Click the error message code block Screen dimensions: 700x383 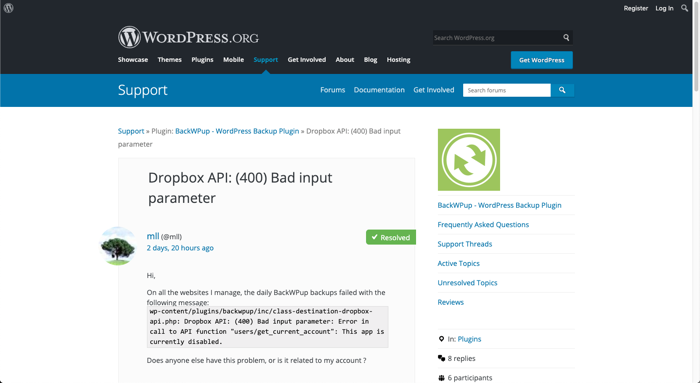tap(267, 327)
